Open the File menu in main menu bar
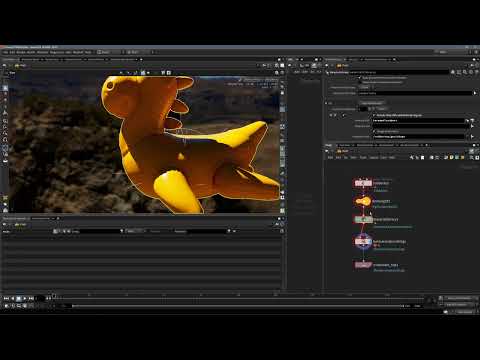The width and height of the screenshot is (480, 360). click(5, 52)
